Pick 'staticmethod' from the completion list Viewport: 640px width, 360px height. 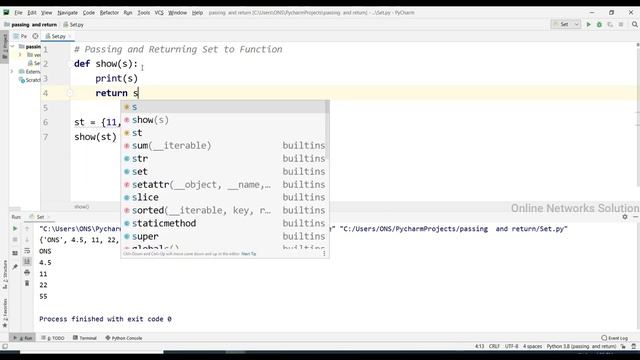224,224
